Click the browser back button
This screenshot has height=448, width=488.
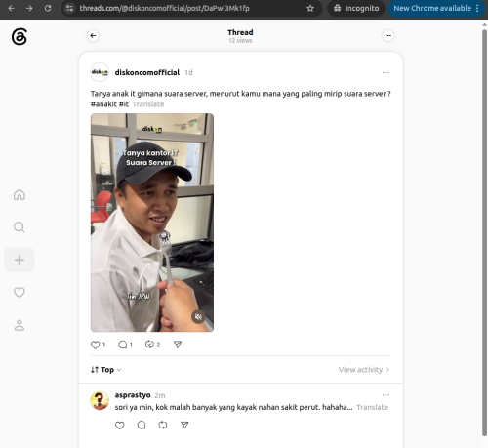(12, 8)
